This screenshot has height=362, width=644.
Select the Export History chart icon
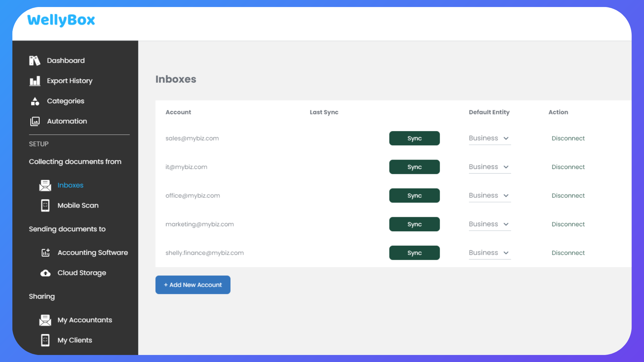35,81
